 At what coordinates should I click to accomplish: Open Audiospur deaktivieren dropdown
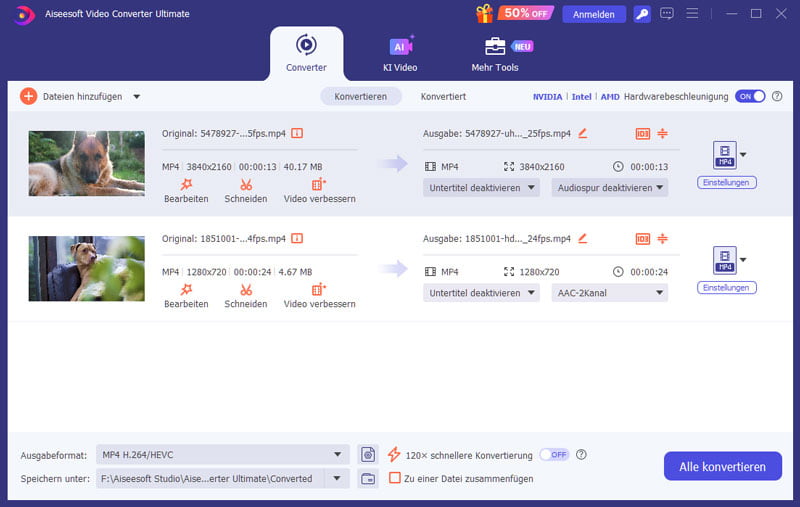click(609, 187)
